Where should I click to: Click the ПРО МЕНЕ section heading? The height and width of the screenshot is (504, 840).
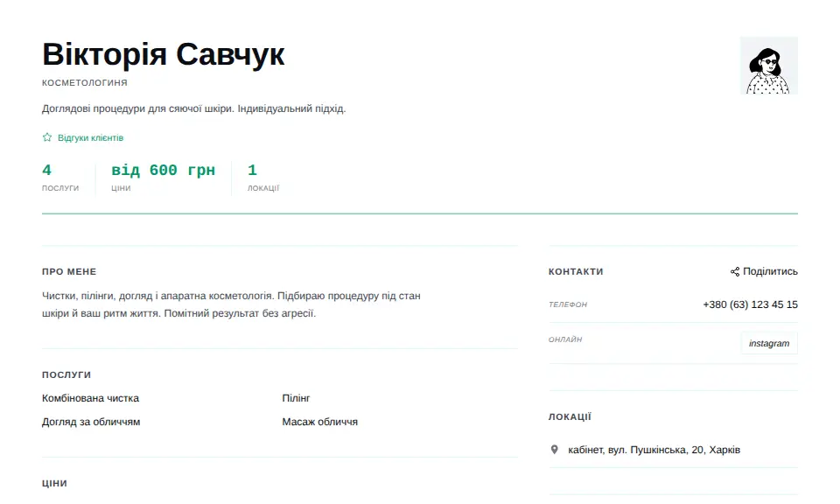(x=69, y=272)
